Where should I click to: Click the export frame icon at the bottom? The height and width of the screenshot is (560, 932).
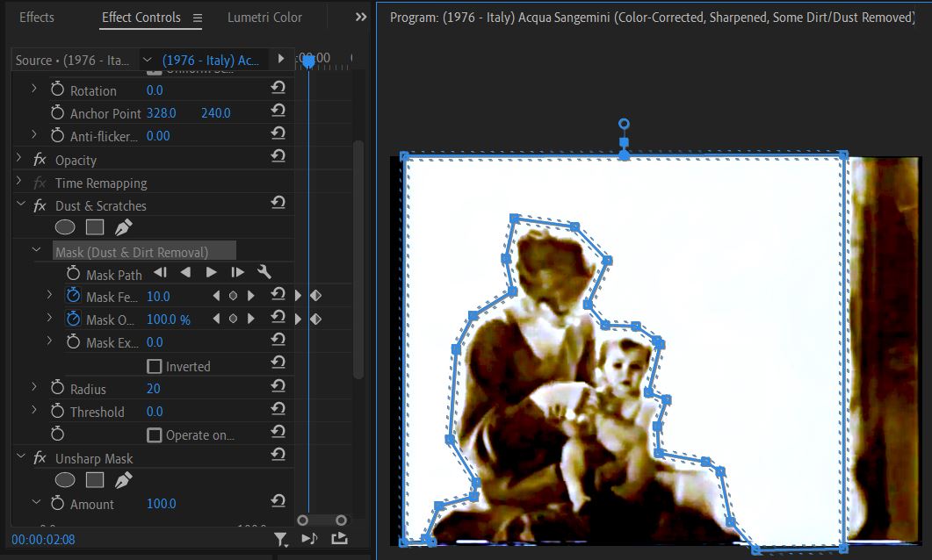point(339,538)
